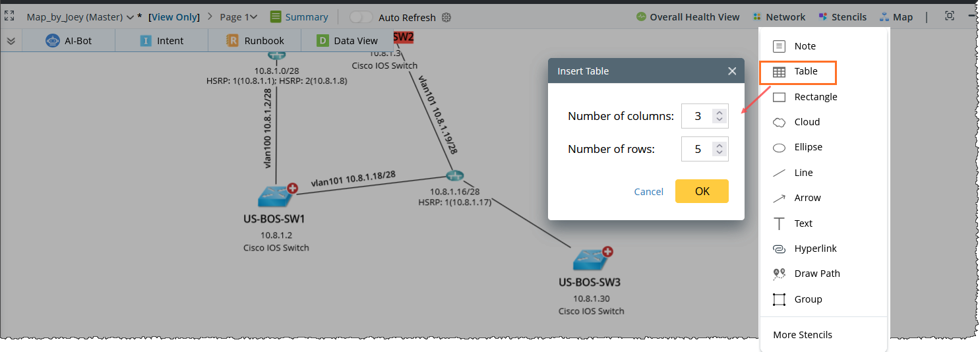Switch to the AI-Bot tab
Screen dimensions: 980x352
tap(69, 41)
